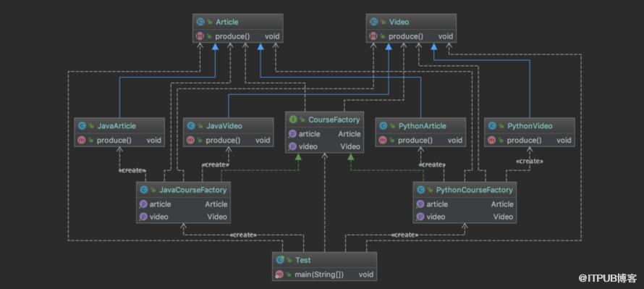Click the article property name in PythonCourseFactory
644x289 pixels.
point(437,204)
